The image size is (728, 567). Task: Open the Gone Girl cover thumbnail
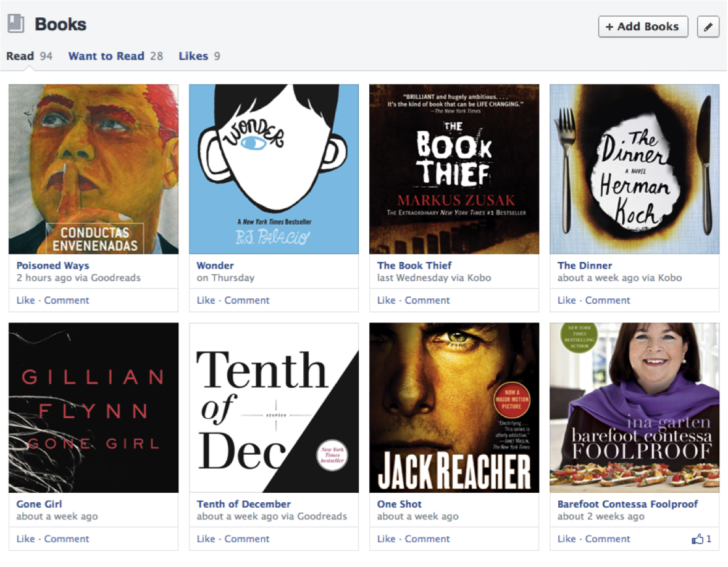93,407
